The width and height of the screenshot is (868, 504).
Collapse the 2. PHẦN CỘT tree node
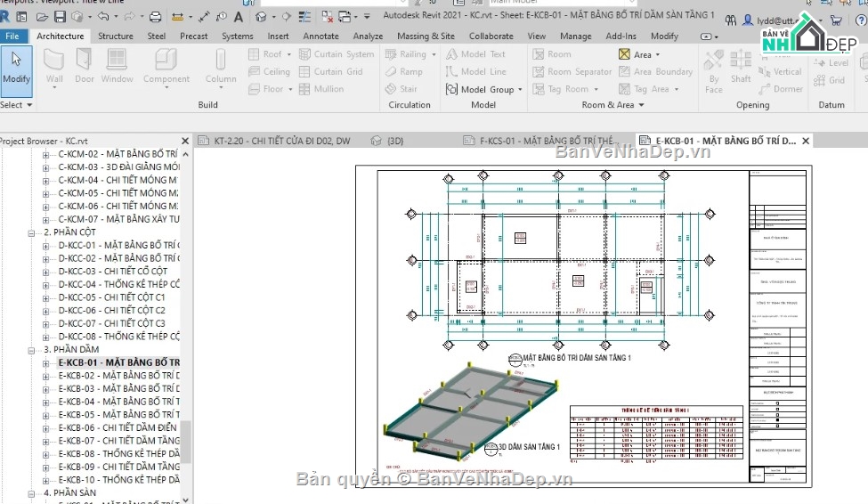coord(31,232)
